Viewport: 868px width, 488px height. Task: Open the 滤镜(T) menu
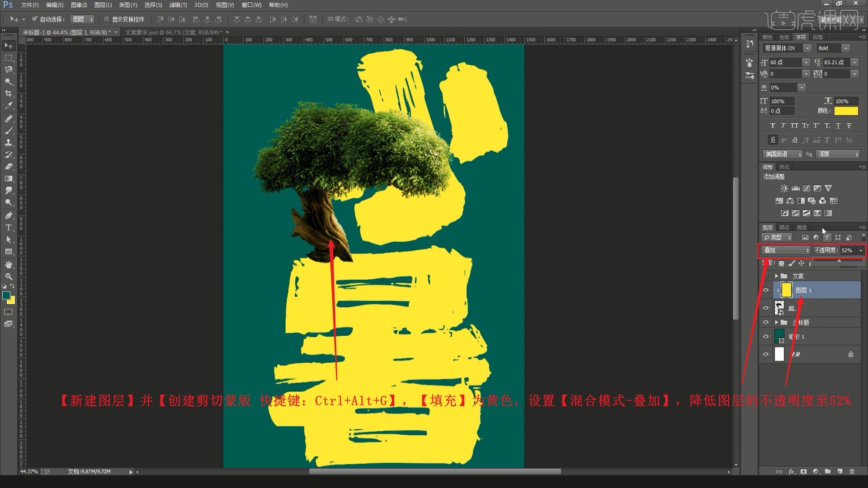coord(178,5)
